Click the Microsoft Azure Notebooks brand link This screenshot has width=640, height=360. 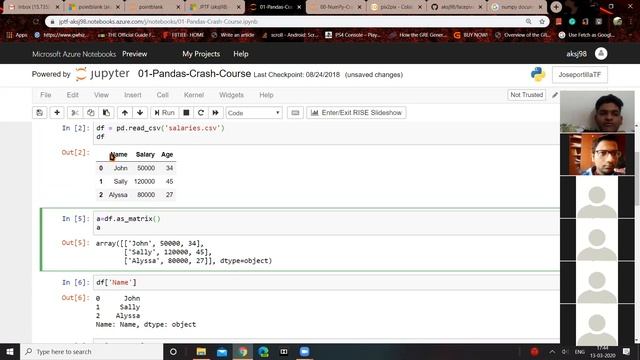coord(74,54)
